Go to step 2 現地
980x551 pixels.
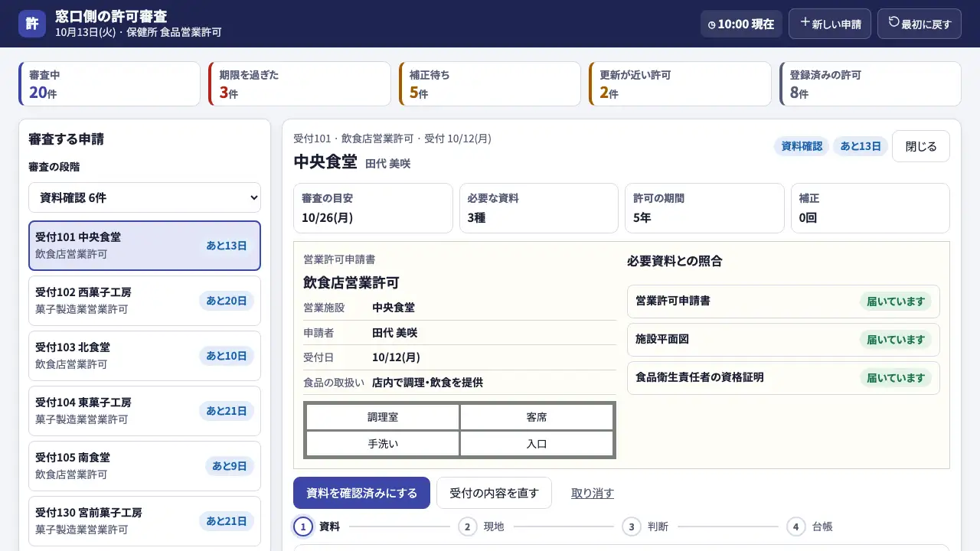[x=481, y=527]
